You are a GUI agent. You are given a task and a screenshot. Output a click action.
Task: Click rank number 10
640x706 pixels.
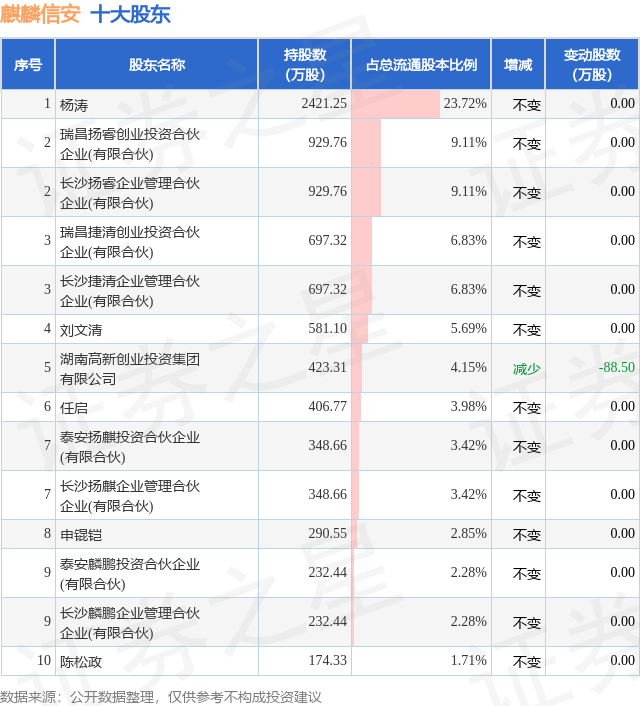click(44, 660)
